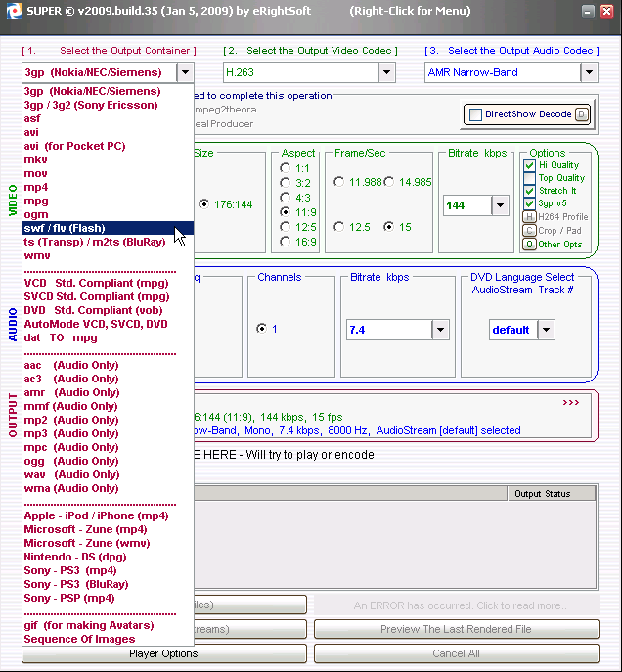The height and width of the screenshot is (672, 622).
Task: Choose the mkv container option
Action: (108, 159)
